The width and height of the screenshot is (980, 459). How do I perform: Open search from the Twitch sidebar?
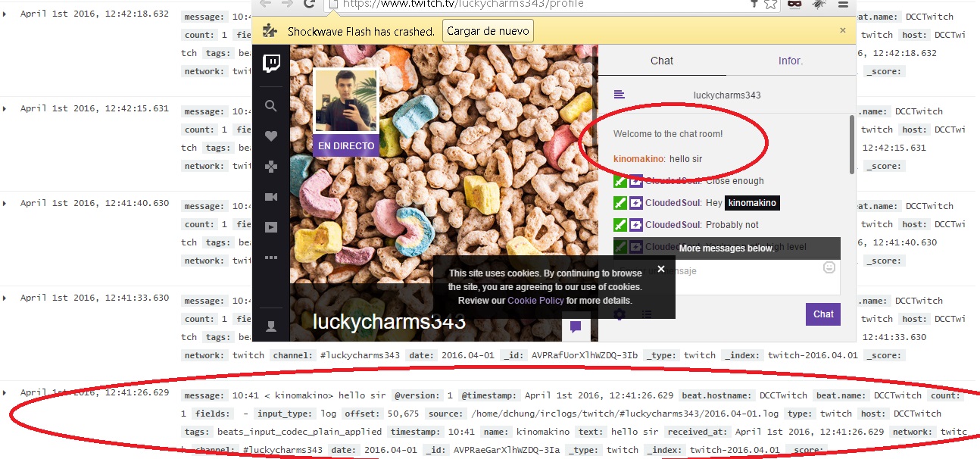271,106
